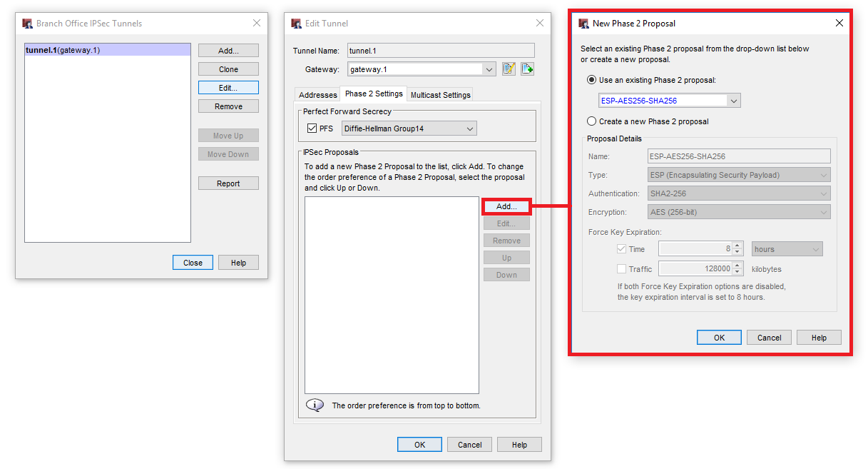The height and width of the screenshot is (469, 868).
Task: Click the edit gateway icon beside Gateway dropdown
Action: 509,69
